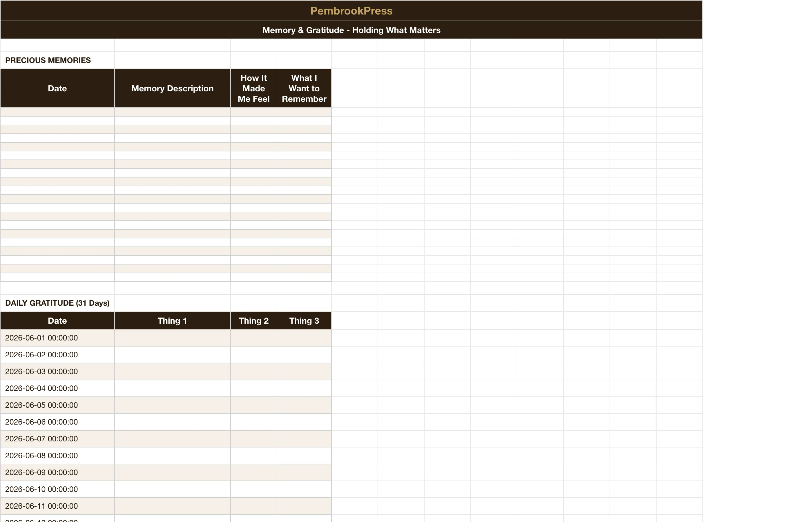Select the Thing 1 column header
The height and width of the screenshot is (522, 812).
pyautogui.click(x=172, y=321)
